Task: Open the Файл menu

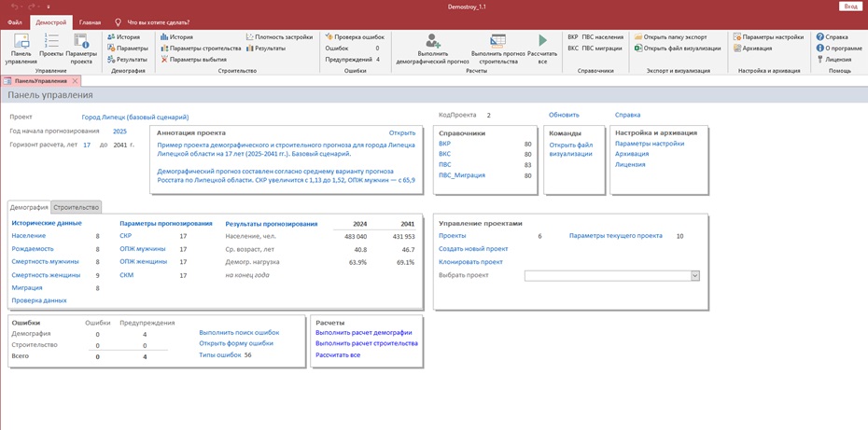Action: tap(15, 21)
